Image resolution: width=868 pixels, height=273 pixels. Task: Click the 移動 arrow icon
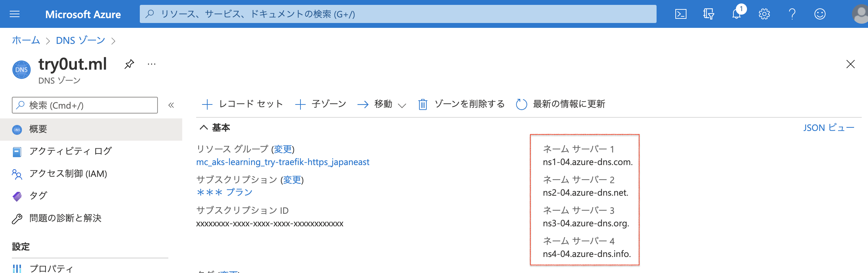363,104
